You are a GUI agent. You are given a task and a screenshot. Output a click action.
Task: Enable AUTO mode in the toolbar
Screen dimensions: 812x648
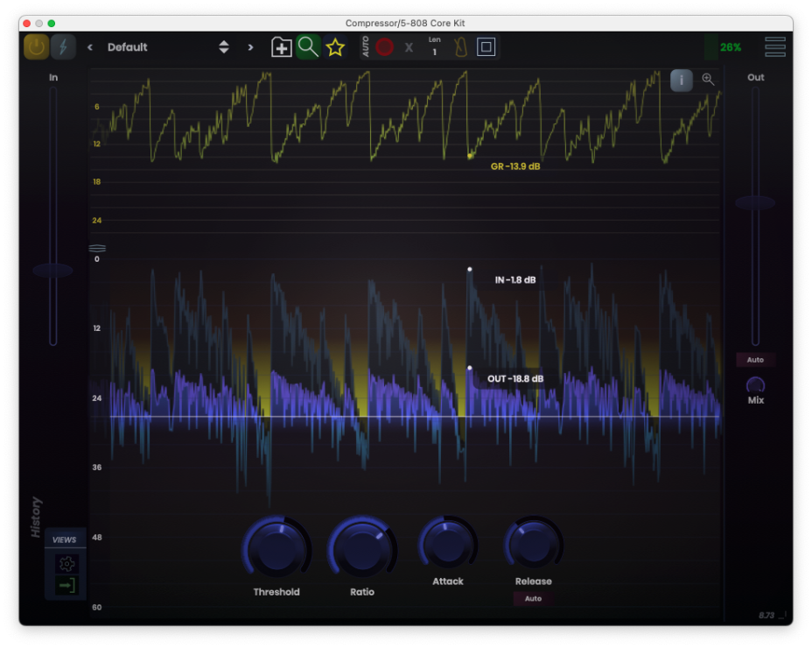click(367, 47)
